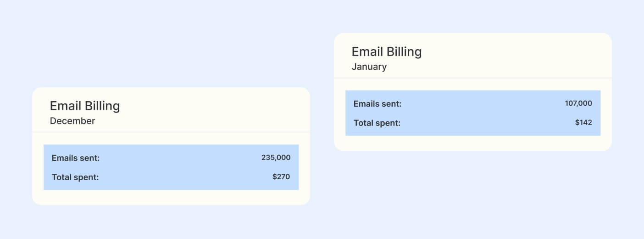Select the 107,000 emails sent value
The height and width of the screenshot is (239, 644).
[x=578, y=103]
